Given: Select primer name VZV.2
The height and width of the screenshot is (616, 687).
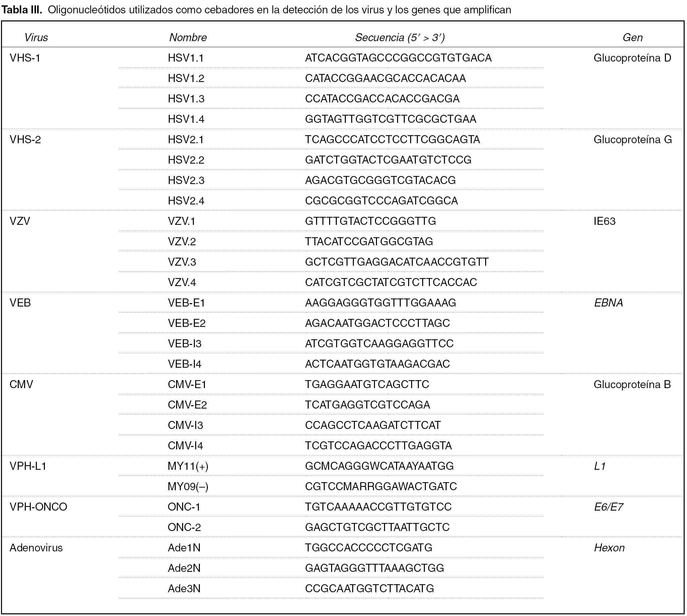Looking at the screenshot, I should coord(182,242).
